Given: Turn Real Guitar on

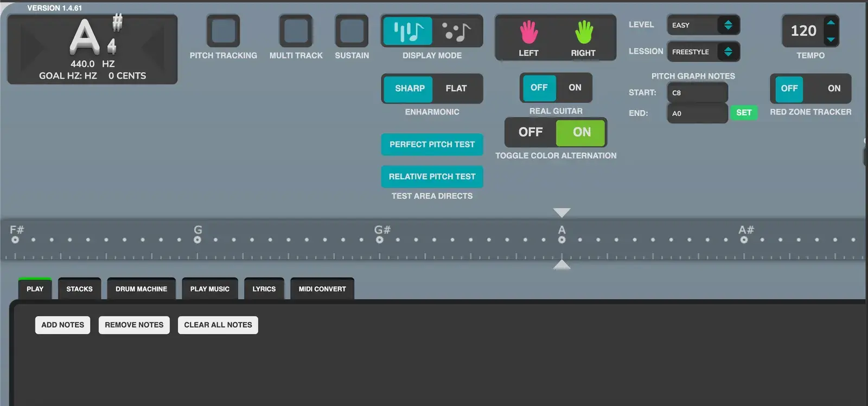Looking at the screenshot, I should click(575, 87).
